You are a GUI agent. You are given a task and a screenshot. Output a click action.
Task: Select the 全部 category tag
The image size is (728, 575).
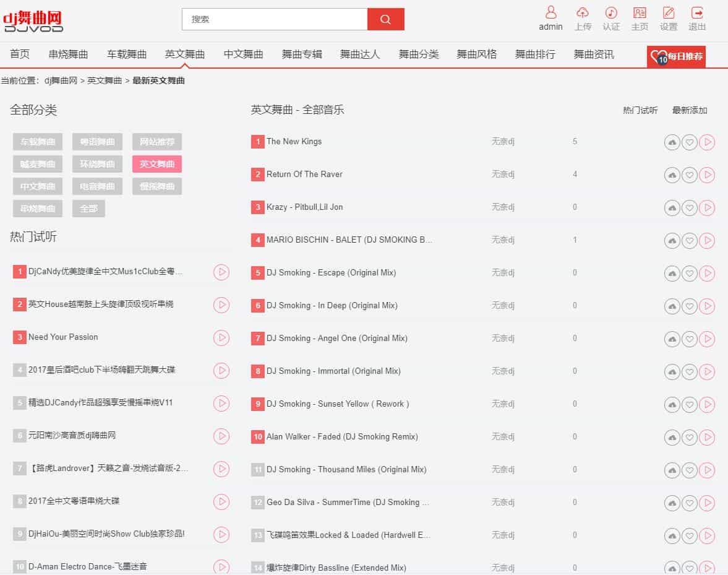(88, 209)
